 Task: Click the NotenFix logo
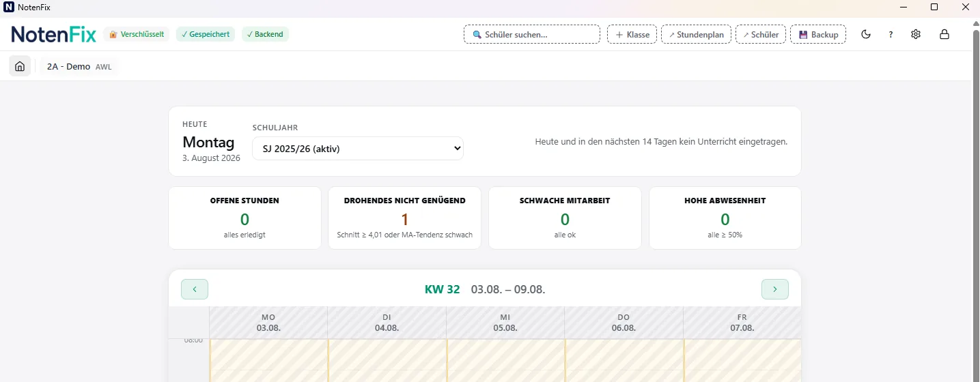tap(54, 34)
